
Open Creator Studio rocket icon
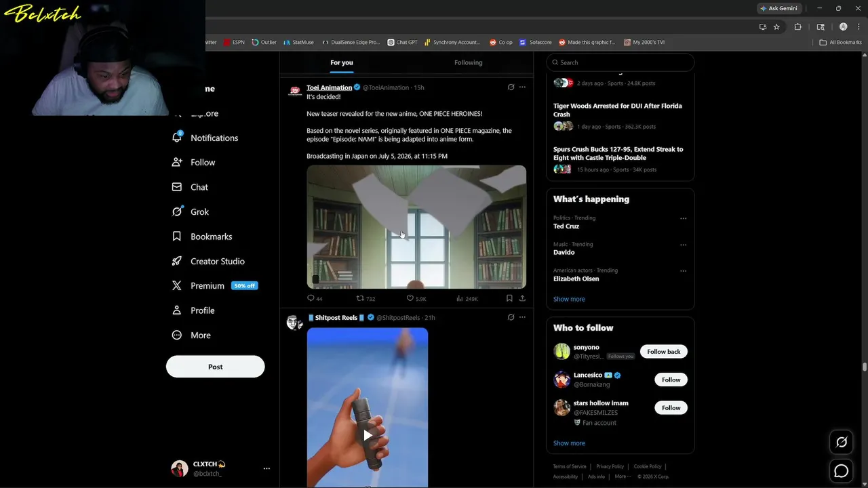click(177, 261)
